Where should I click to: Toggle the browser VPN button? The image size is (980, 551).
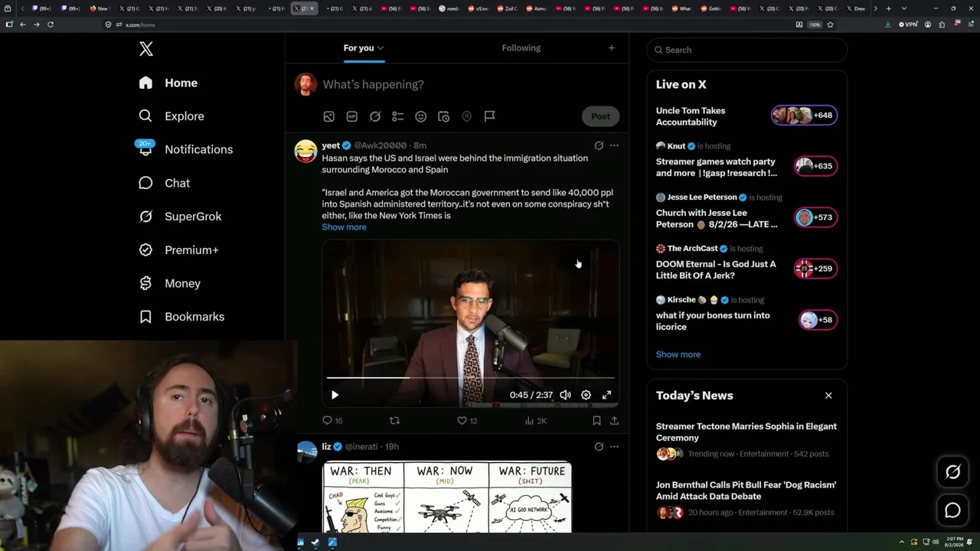coord(908,24)
